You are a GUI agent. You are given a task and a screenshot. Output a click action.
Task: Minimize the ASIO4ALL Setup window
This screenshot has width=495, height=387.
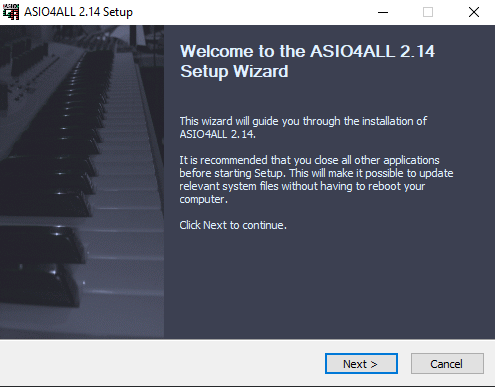tap(383, 12)
